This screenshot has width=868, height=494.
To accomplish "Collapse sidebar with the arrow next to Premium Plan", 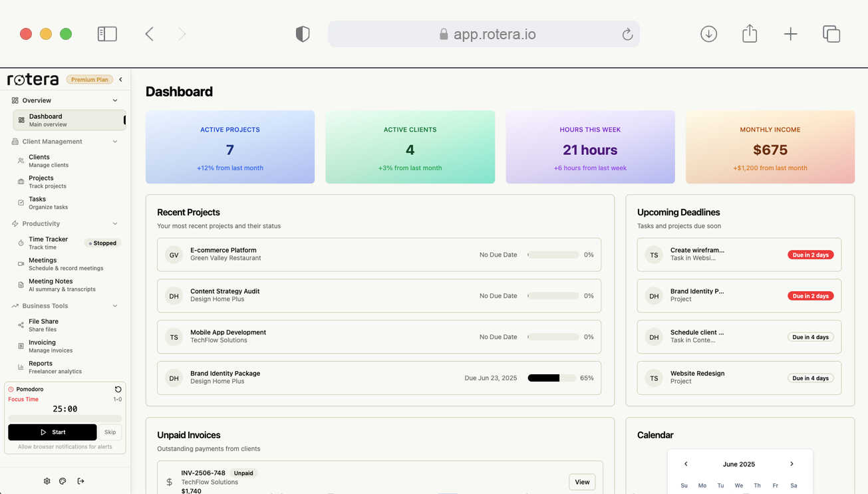I will tap(120, 79).
